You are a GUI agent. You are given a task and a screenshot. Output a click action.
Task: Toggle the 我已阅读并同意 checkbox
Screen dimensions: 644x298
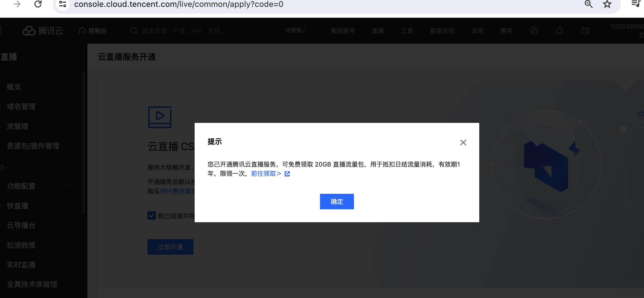coord(152,216)
